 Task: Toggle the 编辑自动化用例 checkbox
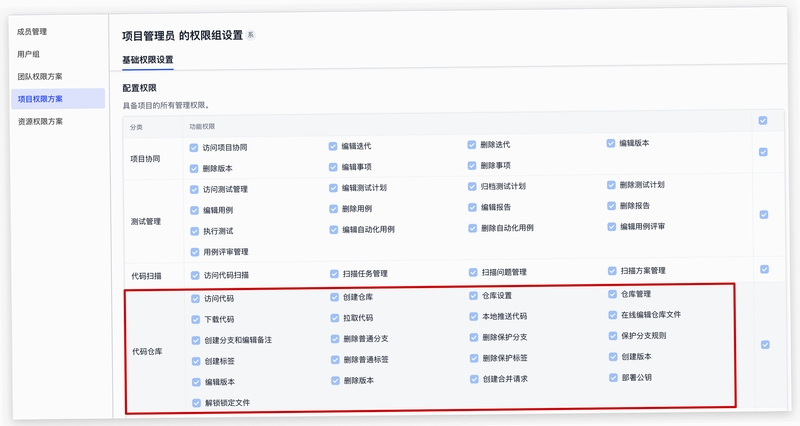[334, 230]
